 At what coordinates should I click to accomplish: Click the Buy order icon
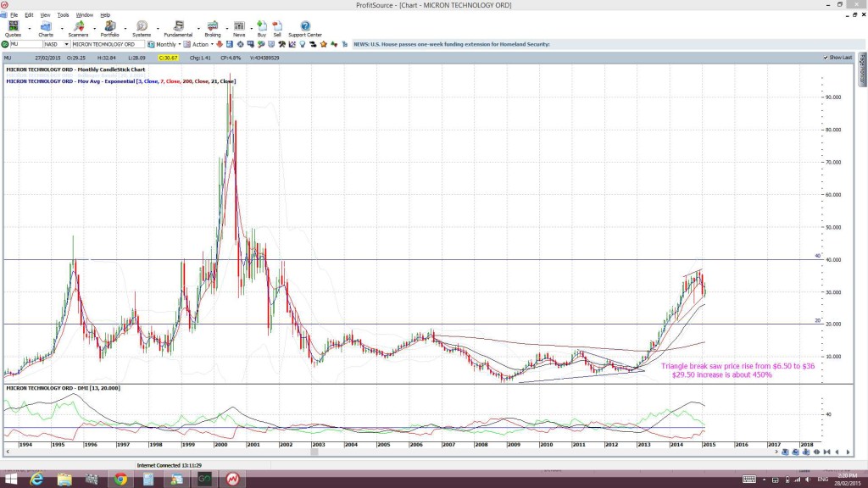click(261, 29)
